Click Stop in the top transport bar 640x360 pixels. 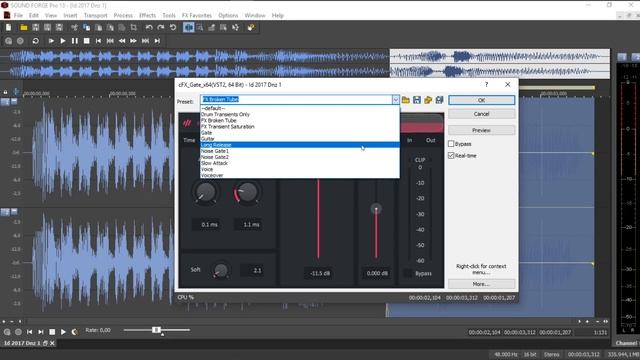(87, 41)
